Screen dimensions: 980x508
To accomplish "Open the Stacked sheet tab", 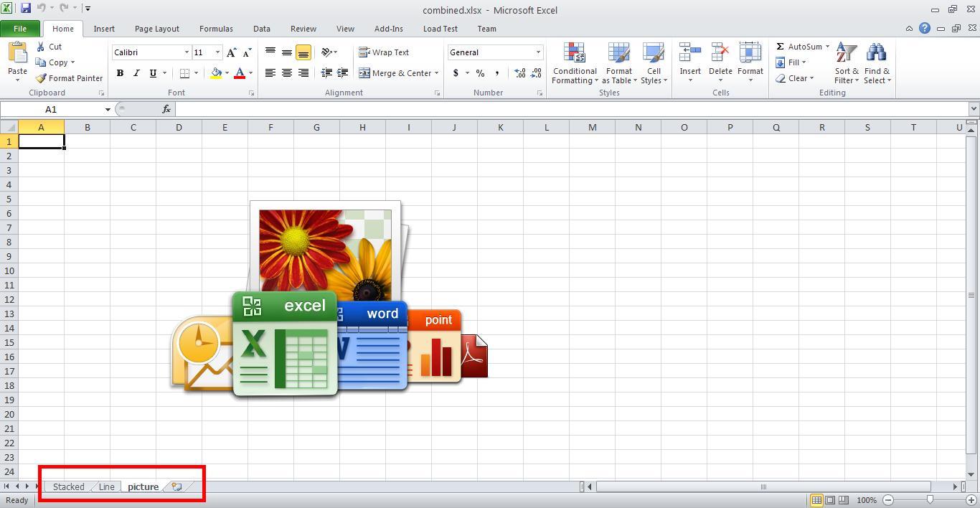I will click(x=68, y=486).
